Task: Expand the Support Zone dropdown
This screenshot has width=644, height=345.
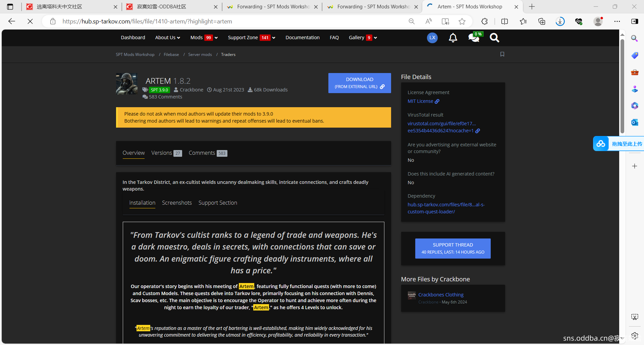Action: [x=251, y=38]
